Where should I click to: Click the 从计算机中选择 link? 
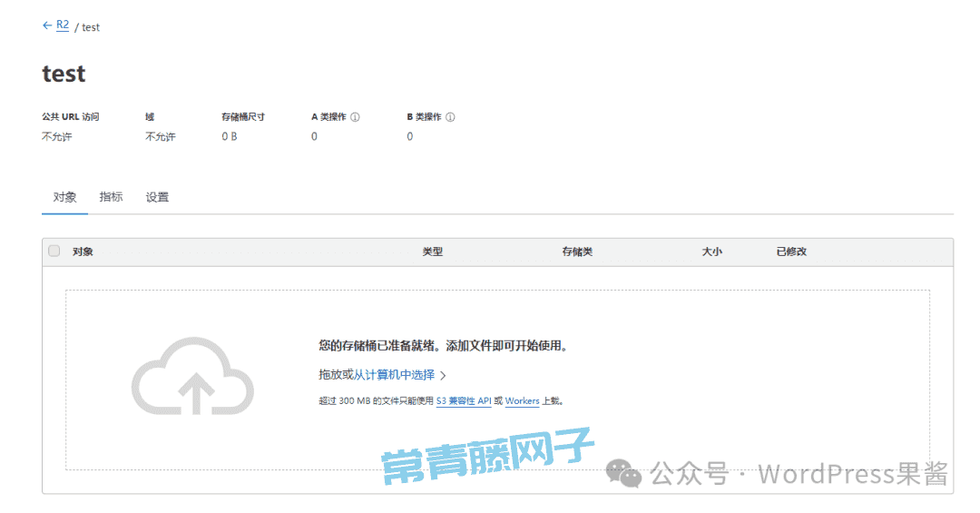tap(394, 375)
